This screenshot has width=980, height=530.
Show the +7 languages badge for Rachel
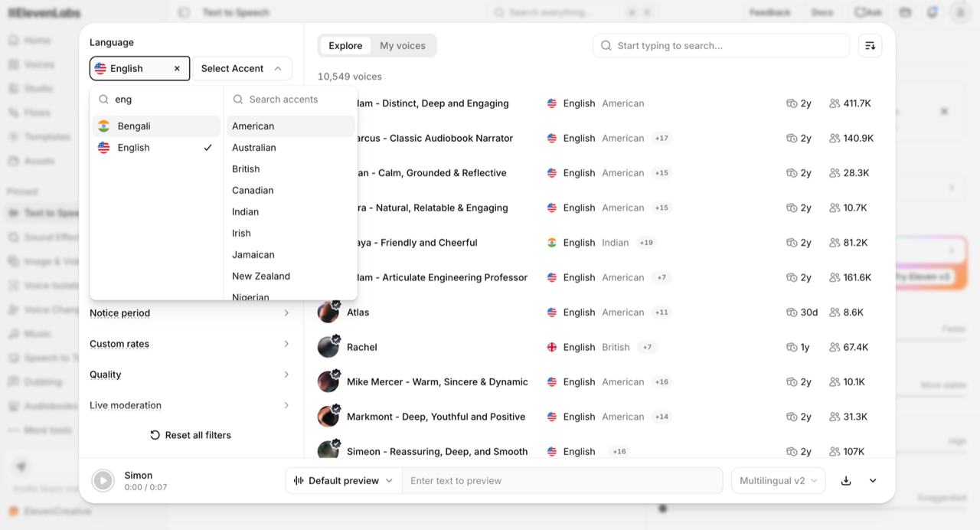[x=647, y=347]
